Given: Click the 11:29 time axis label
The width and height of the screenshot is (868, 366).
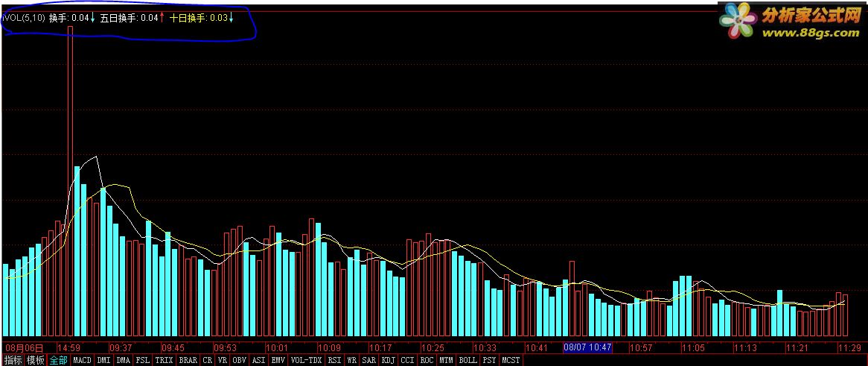Looking at the screenshot, I should [849, 347].
